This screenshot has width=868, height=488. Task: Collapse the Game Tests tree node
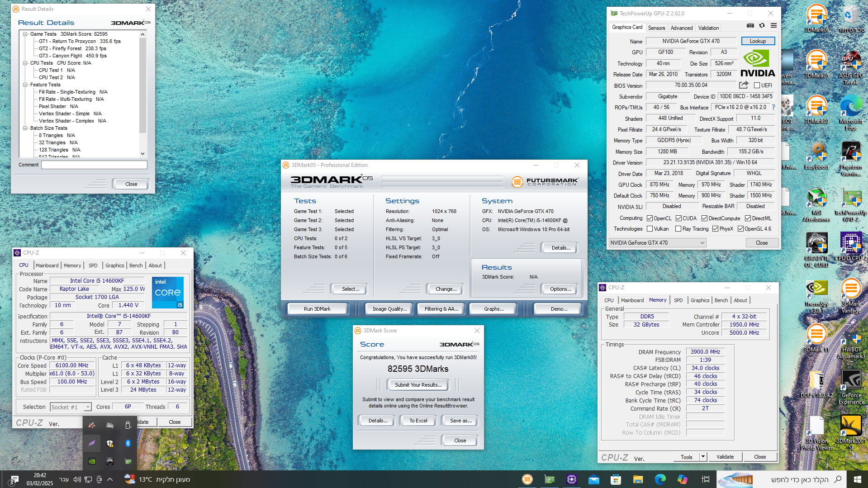click(x=25, y=34)
